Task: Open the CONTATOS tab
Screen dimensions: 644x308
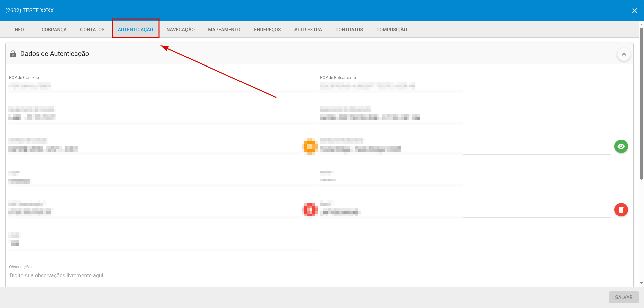Action: coord(92,30)
